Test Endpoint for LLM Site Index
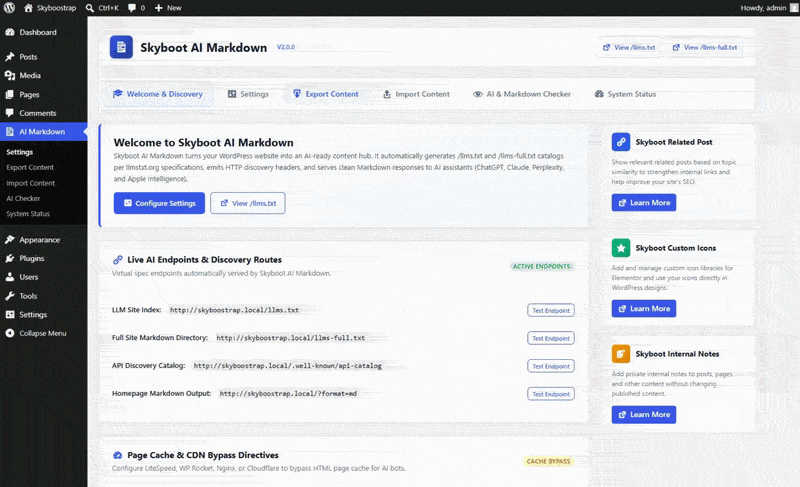800x487 pixels. pyautogui.click(x=551, y=310)
